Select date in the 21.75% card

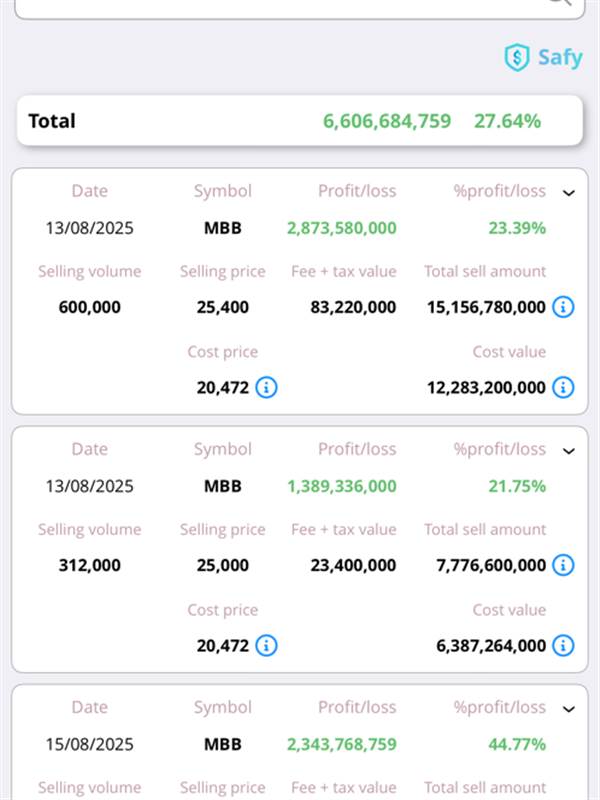(90, 486)
